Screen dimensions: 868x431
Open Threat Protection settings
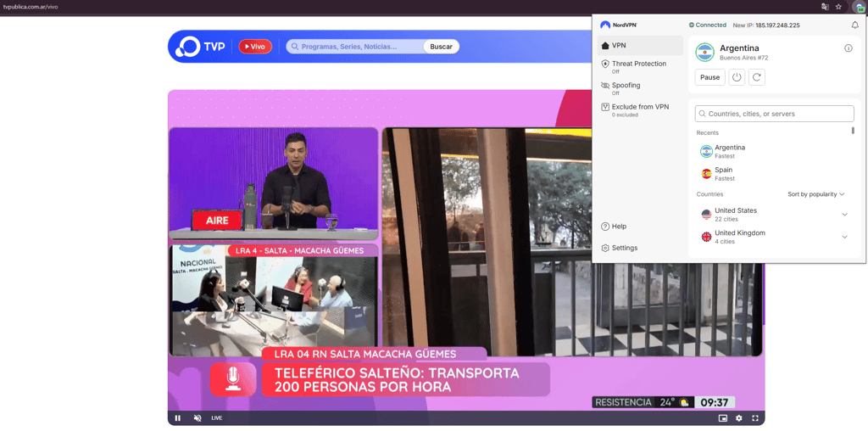[x=641, y=66]
